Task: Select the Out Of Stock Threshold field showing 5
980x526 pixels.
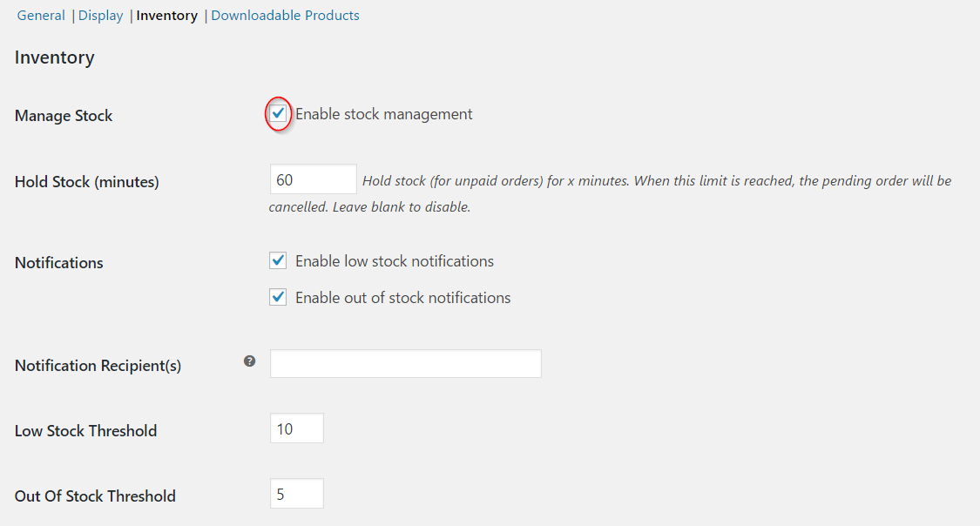Action: (297, 494)
